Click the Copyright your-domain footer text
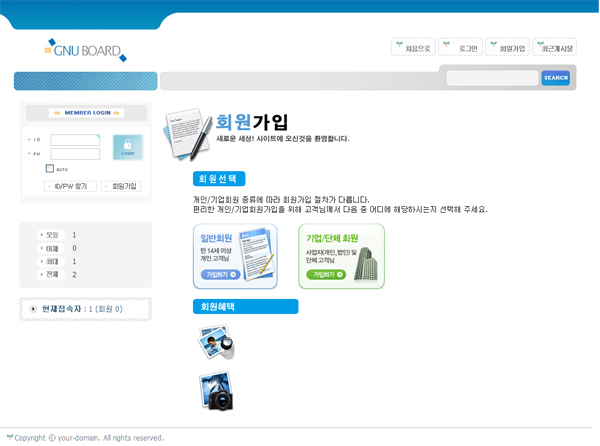This screenshot has width=600, height=446. 89,438
